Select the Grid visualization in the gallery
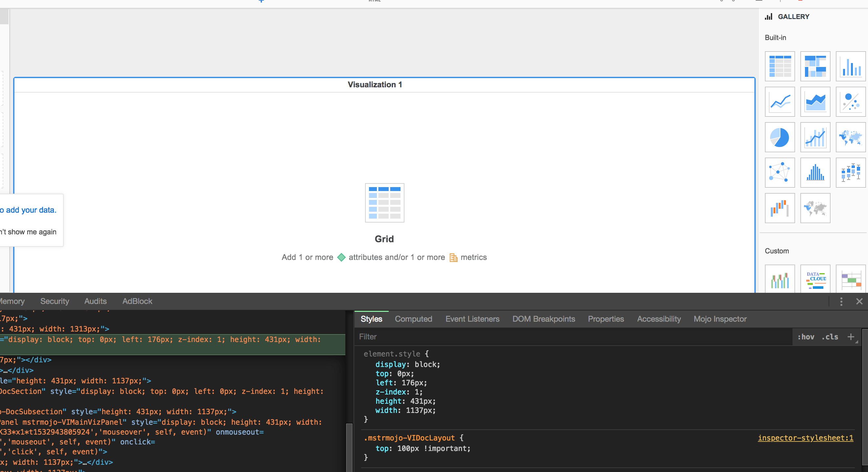Screen dimensions: 868x472 (x=780, y=66)
